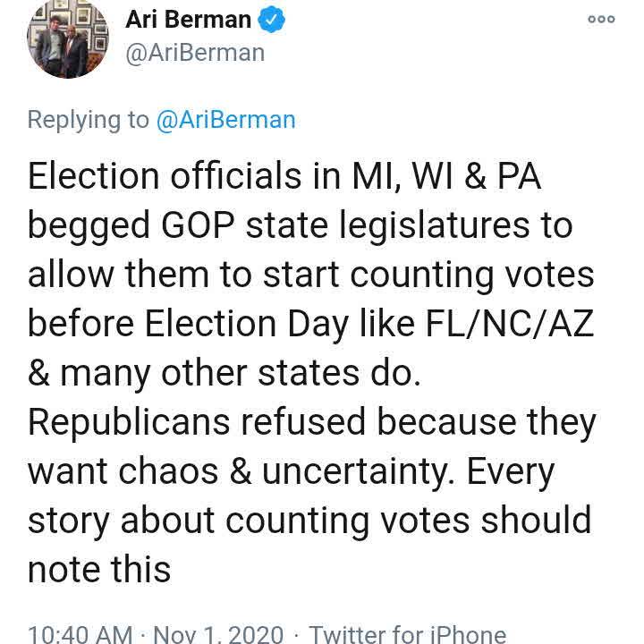Image resolution: width=644 pixels, height=644 pixels.
Task: Click the tweet's opening words "Election officials"
Action: pyautogui.click(x=165, y=176)
